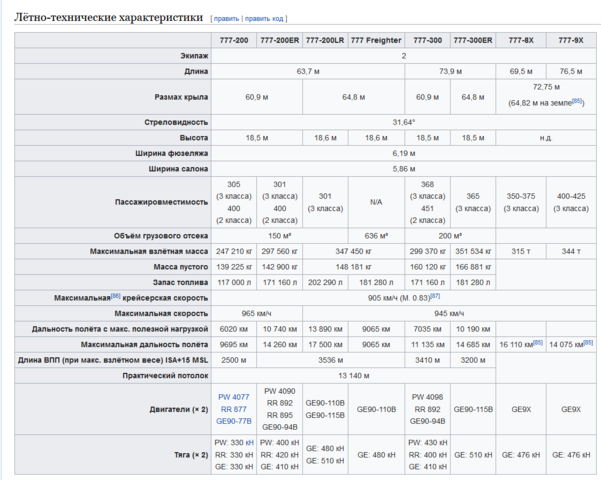Image resolution: width=601 pixels, height=480 pixels.
Task: Click the 69,5 м length cell
Action: tap(521, 71)
